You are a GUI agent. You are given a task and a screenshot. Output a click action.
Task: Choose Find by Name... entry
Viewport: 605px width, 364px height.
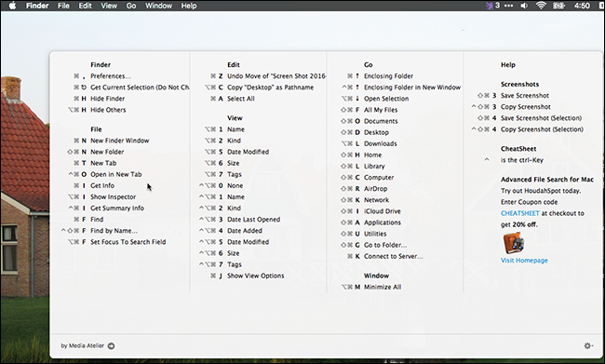pos(114,231)
